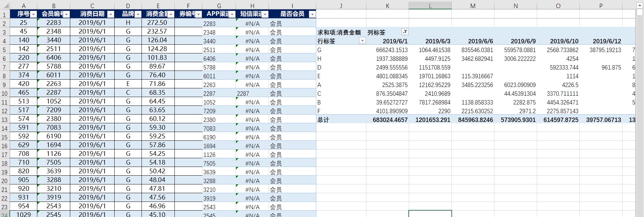Open the 会员编号 filter dropdown arrow
The width and height of the screenshot is (644, 217).
click(67, 14)
